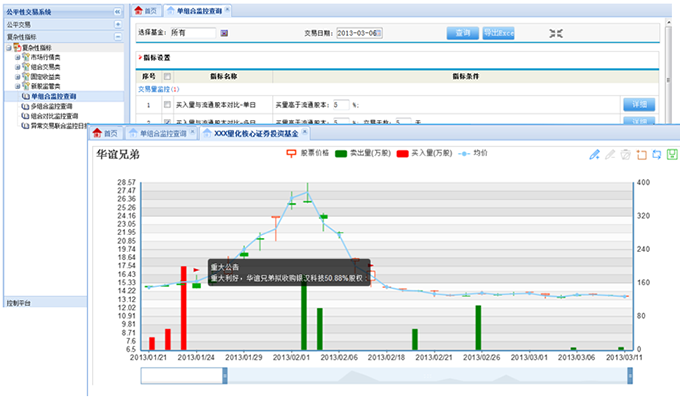Viewport: 680px width, 397px height.
Task: Click the 组合交易类 folder icon
Action: point(26,66)
